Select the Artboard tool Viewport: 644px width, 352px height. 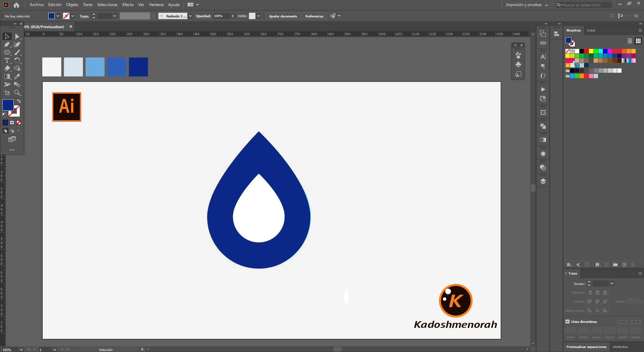7,93
